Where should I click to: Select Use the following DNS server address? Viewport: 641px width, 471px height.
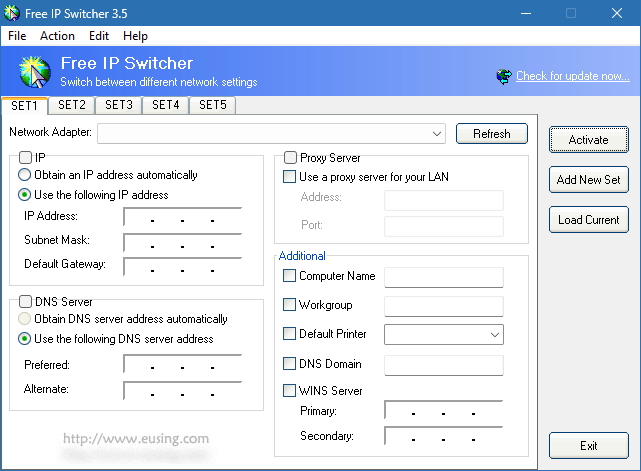click(x=25, y=339)
